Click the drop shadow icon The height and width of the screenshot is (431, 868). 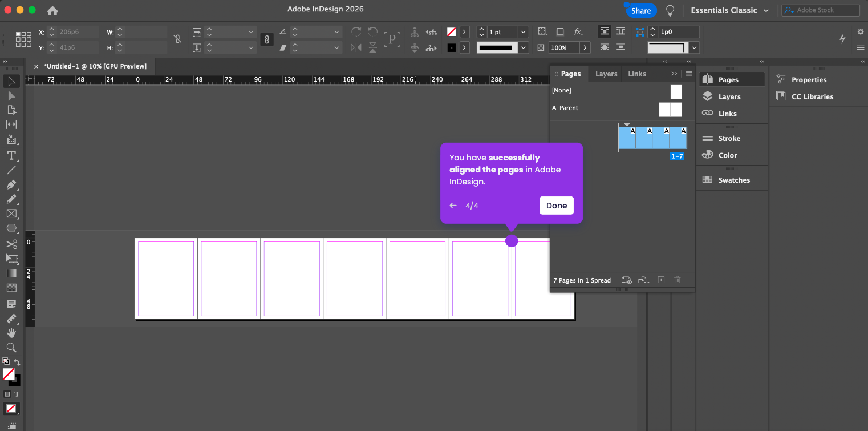coord(560,32)
